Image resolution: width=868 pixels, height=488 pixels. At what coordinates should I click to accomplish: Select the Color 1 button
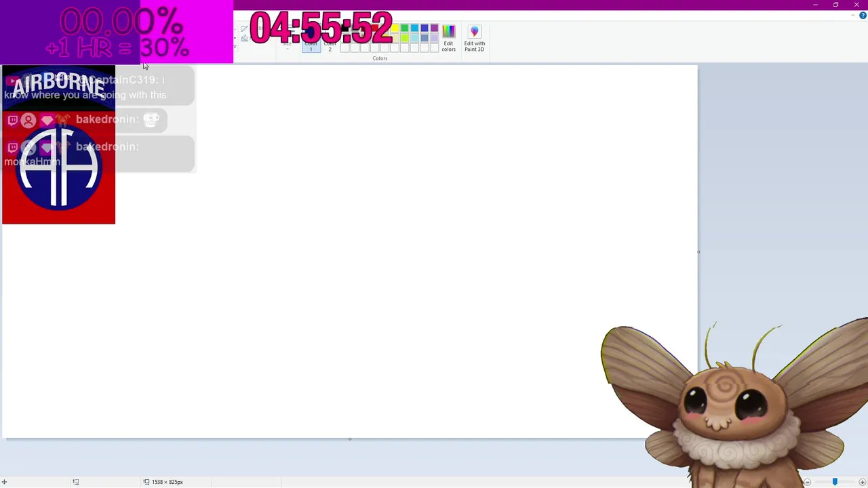tap(311, 39)
